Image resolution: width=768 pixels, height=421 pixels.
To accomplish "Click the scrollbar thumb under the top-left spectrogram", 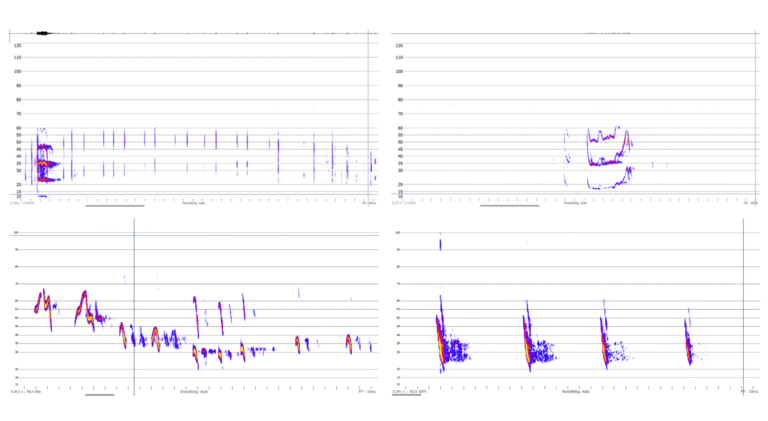I will pos(114,206).
